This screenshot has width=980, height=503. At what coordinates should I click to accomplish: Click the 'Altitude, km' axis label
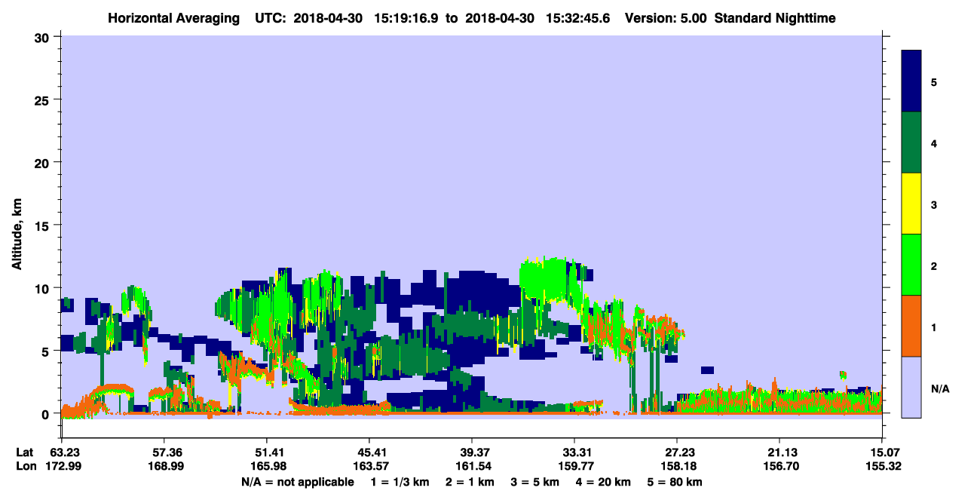tap(17, 236)
